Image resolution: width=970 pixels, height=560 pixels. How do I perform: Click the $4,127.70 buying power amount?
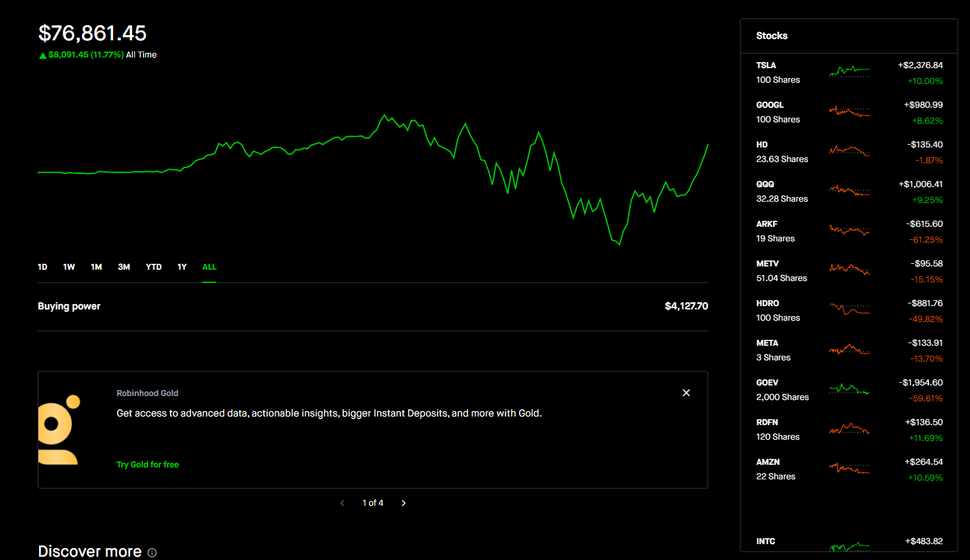[686, 306]
